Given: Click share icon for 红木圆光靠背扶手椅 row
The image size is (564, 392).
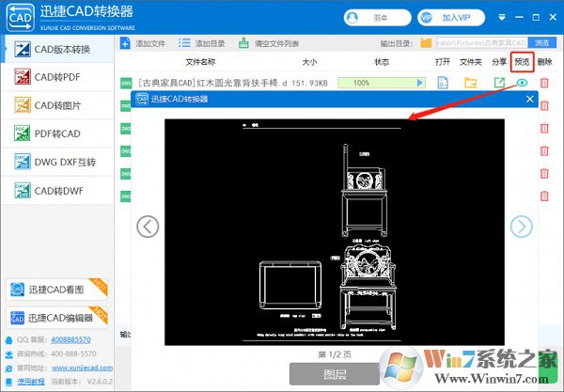Looking at the screenshot, I should click(499, 83).
